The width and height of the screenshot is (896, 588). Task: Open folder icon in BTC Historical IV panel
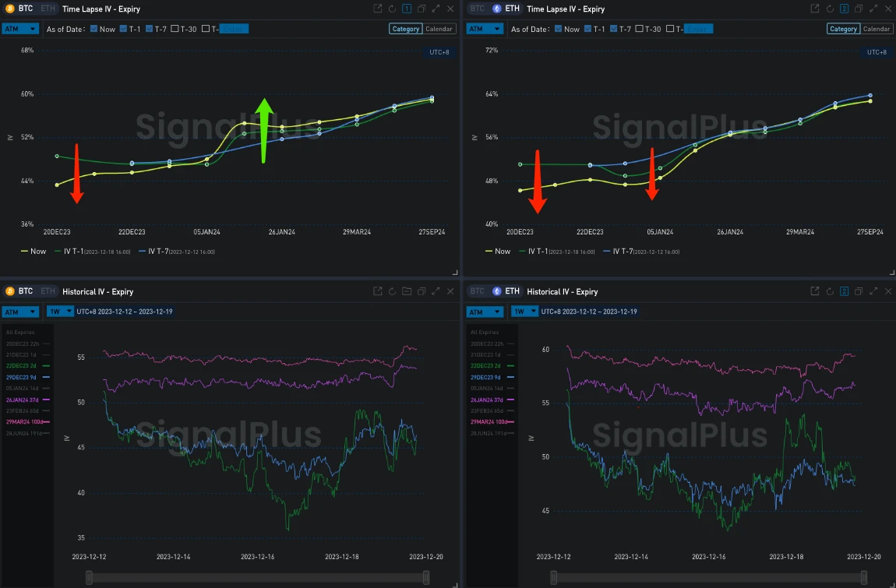tap(406, 291)
